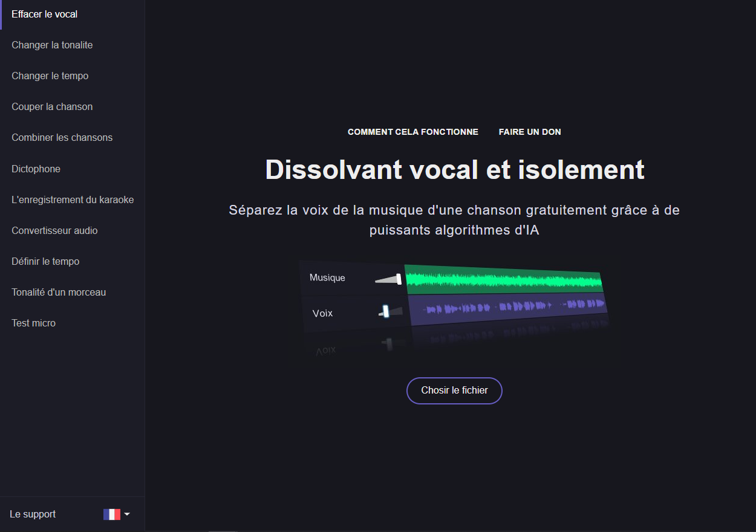Expand the language dropdown arrow
The image size is (756, 532).
point(127,514)
